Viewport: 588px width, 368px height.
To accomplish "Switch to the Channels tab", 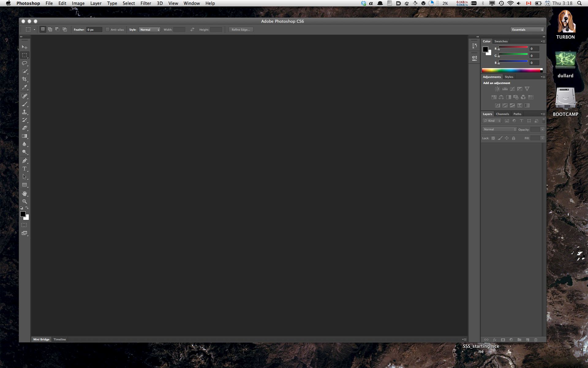I will 502,114.
